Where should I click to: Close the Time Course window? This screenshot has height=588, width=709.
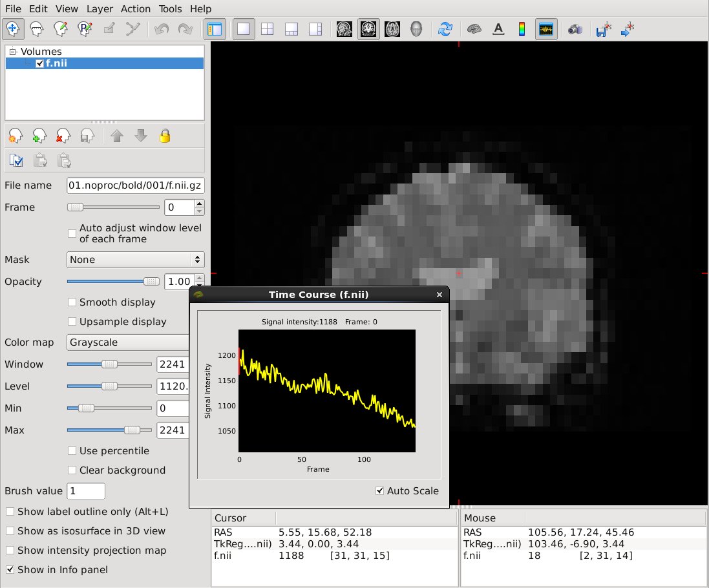click(439, 295)
